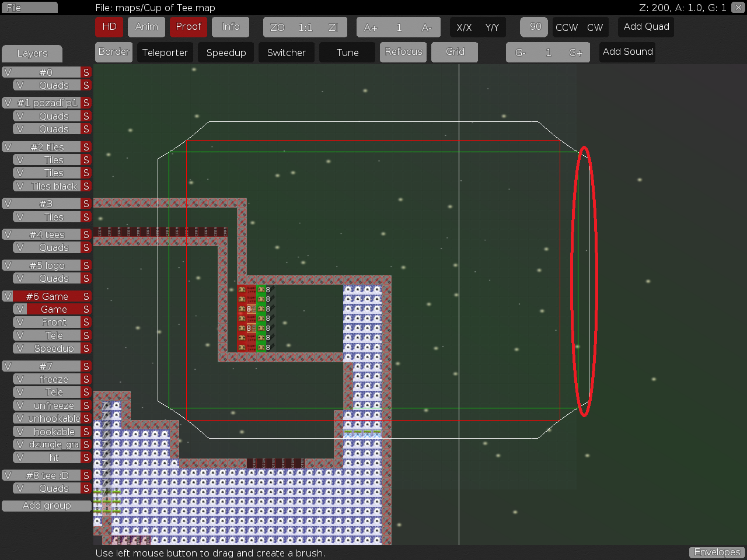The height and width of the screenshot is (560, 747).
Task: Flip brush vertically with Y/Y
Action: coord(492,27)
